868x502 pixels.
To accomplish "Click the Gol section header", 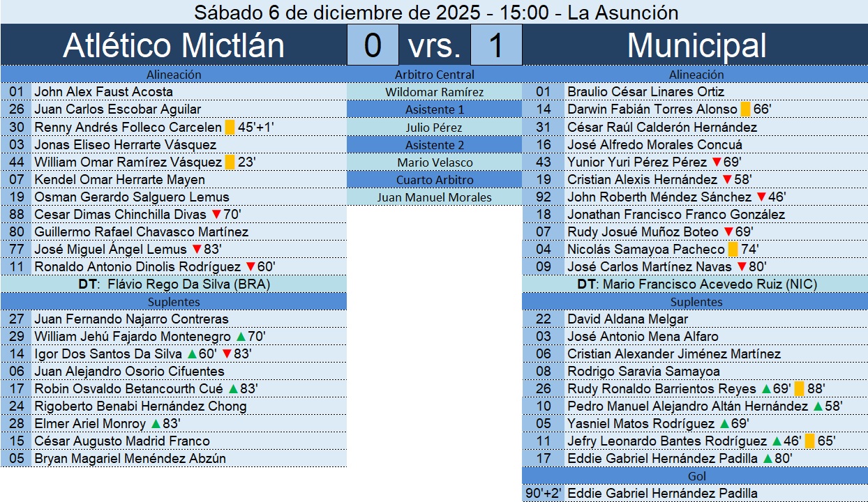I will click(x=696, y=476).
